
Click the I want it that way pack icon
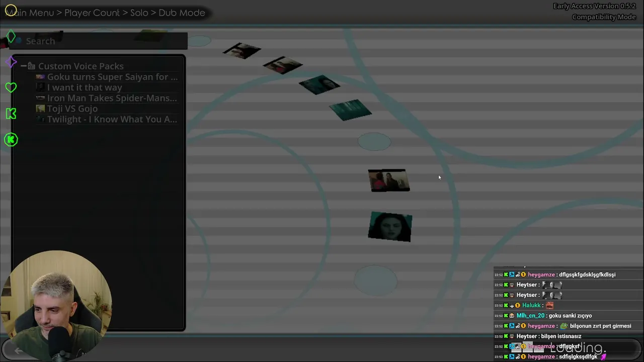40,87
